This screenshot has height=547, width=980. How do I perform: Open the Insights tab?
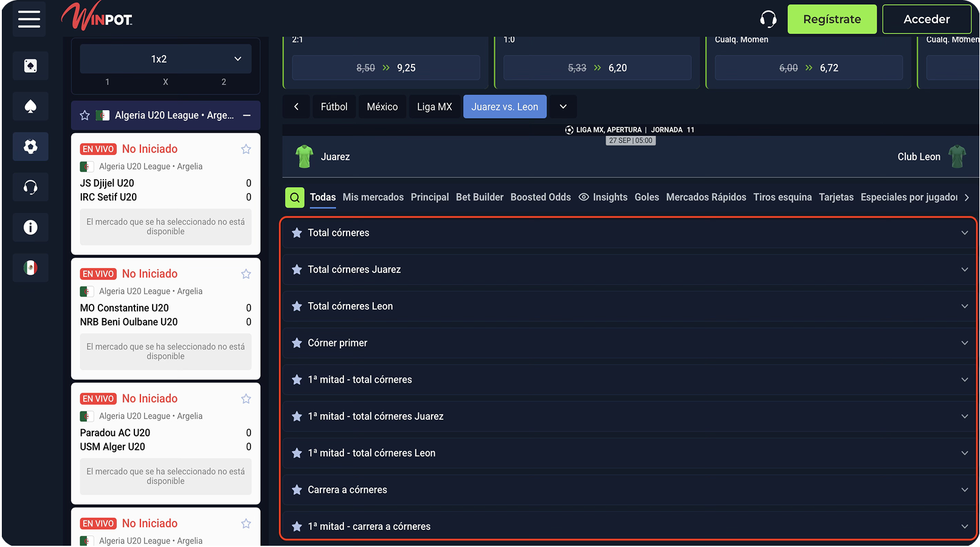[603, 198]
